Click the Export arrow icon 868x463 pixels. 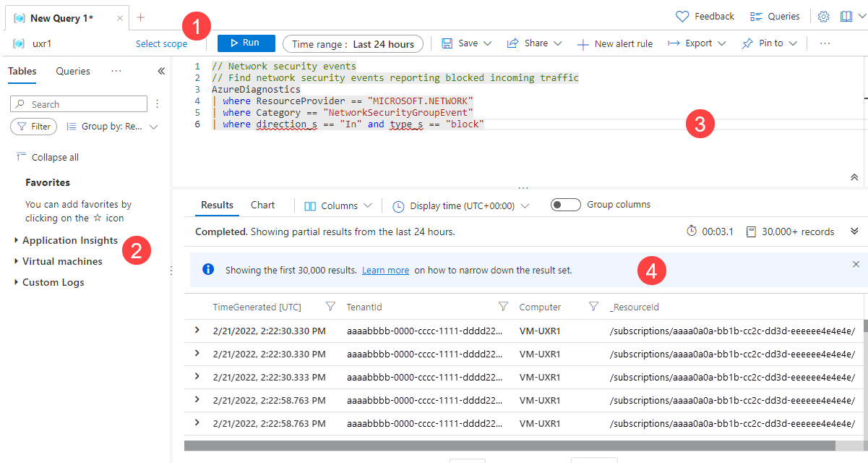click(674, 43)
